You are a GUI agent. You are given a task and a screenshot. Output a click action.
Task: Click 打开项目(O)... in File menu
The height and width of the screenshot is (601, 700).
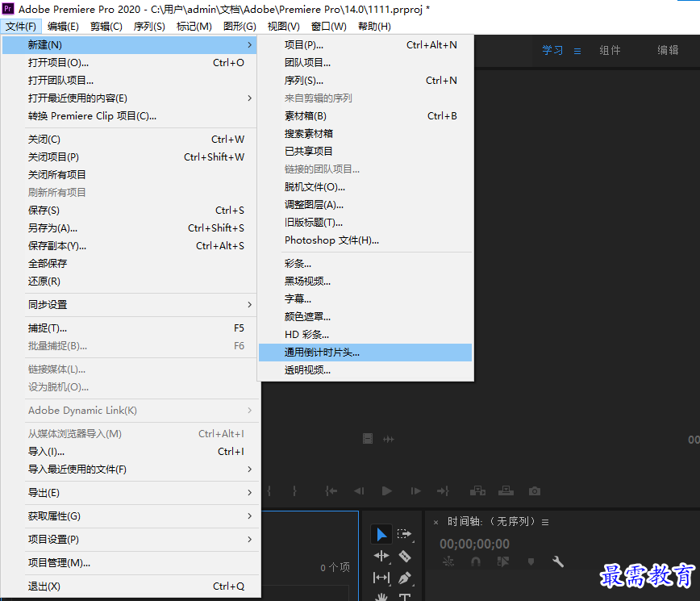pyautogui.click(x=130, y=62)
